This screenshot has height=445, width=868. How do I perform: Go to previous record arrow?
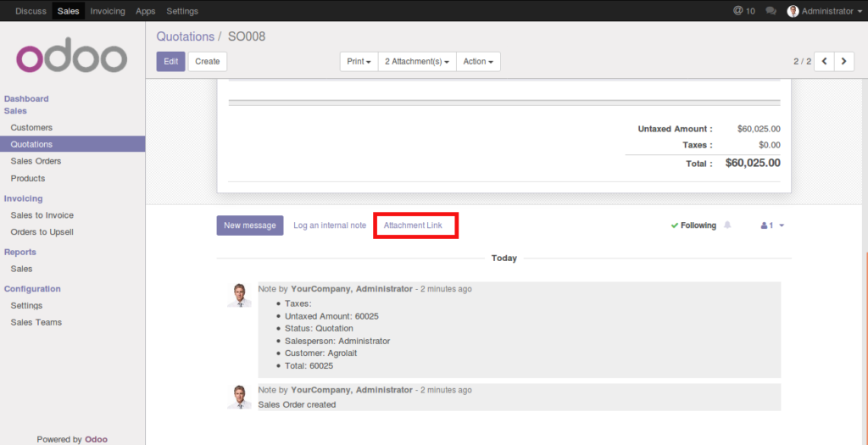click(x=824, y=61)
